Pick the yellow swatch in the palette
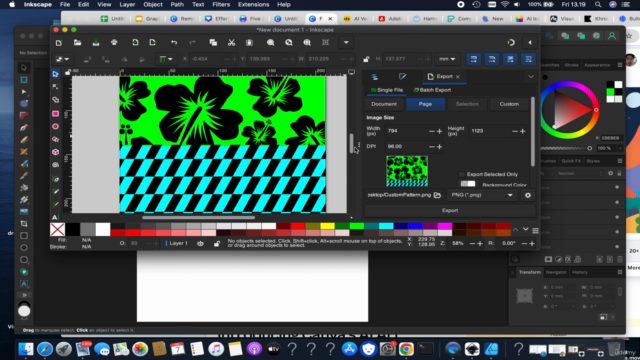Image resolution: width=640 pixels, height=360 pixels. (327, 226)
